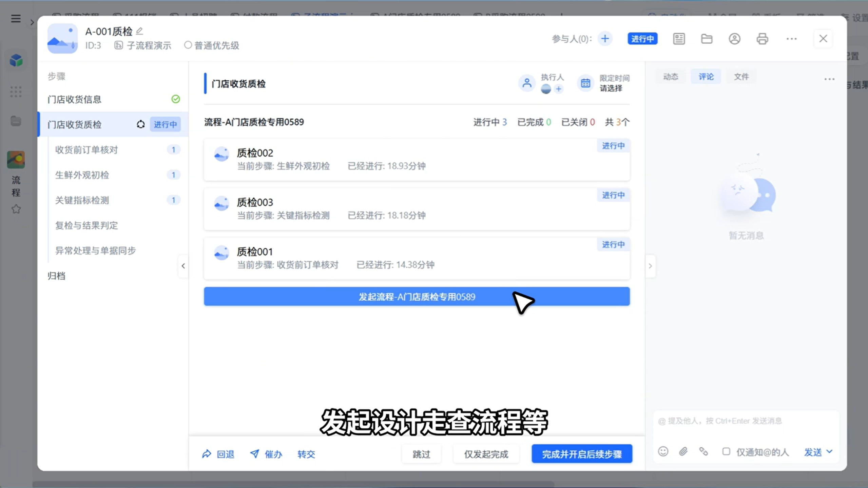Click 完成并开启后续步骤 button
Viewport: 868px width, 488px height.
click(x=582, y=454)
